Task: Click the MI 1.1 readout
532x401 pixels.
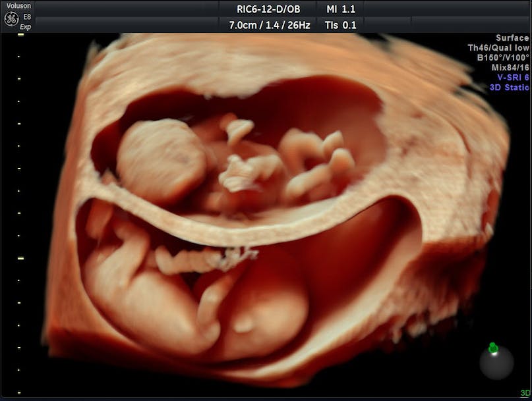Action: point(340,9)
